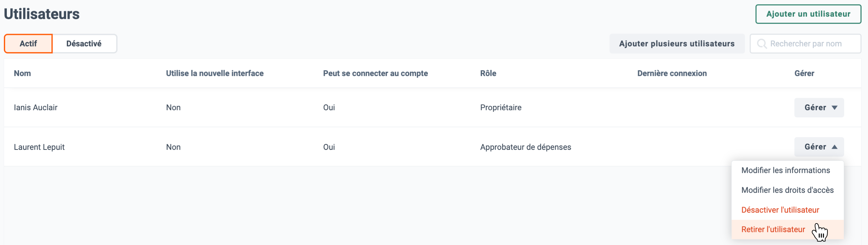Focus the Rechercher par nom field

805,44
